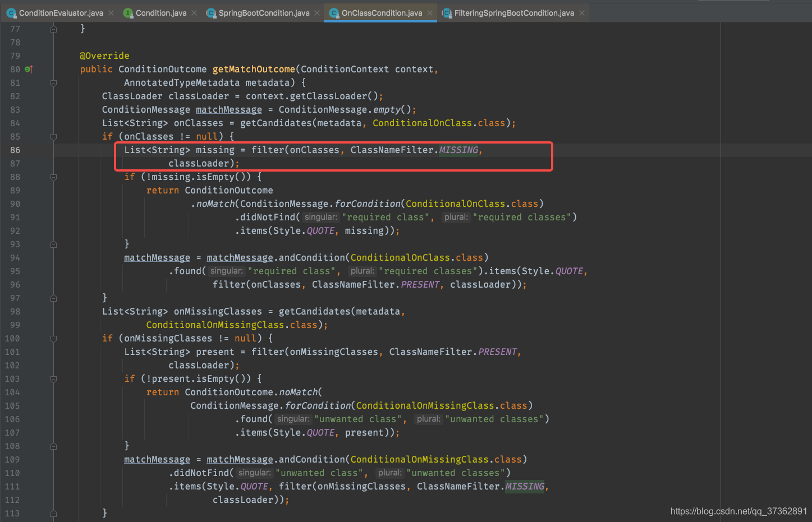Close the ConditionEvaluator.java tab

point(111,13)
